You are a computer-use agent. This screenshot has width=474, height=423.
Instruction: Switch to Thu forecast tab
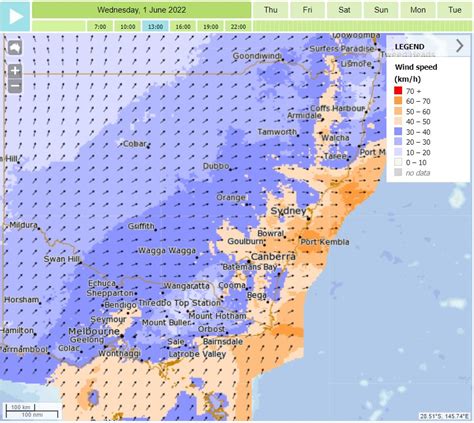point(271,10)
